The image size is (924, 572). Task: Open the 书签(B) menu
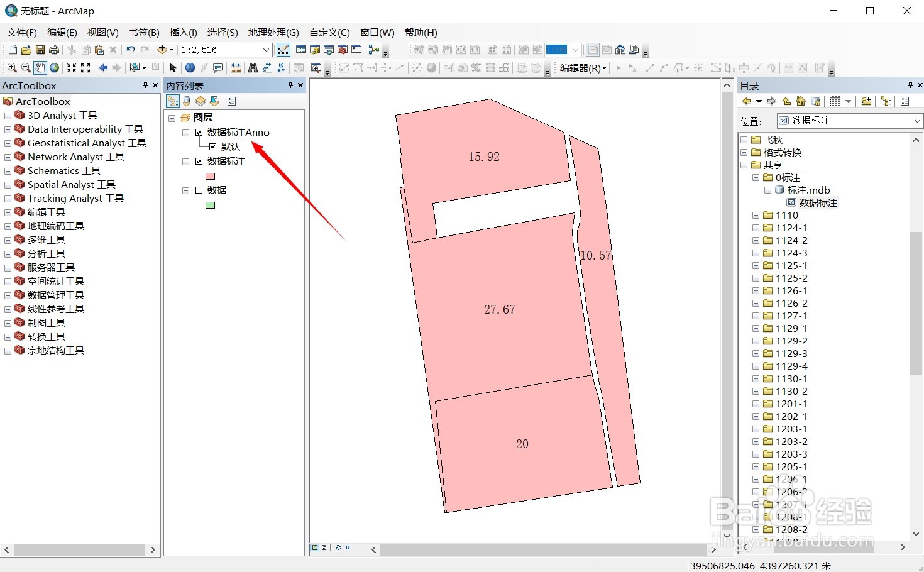tap(144, 32)
